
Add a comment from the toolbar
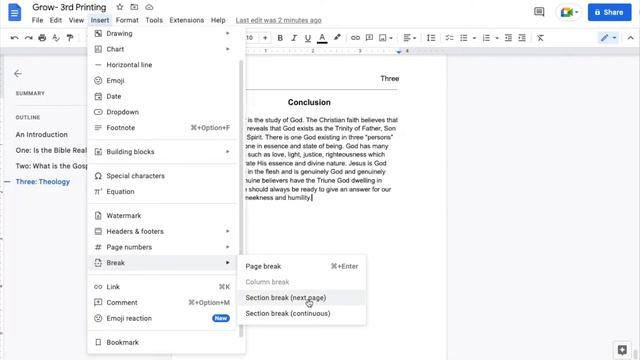369,38
